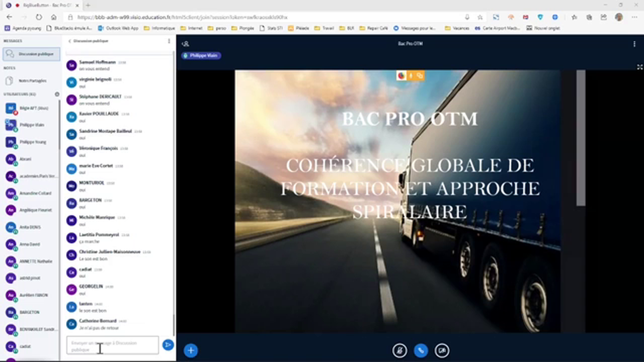
Task: Open the manage users gear icon
Action: pyautogui.click(x=57, y=94)
